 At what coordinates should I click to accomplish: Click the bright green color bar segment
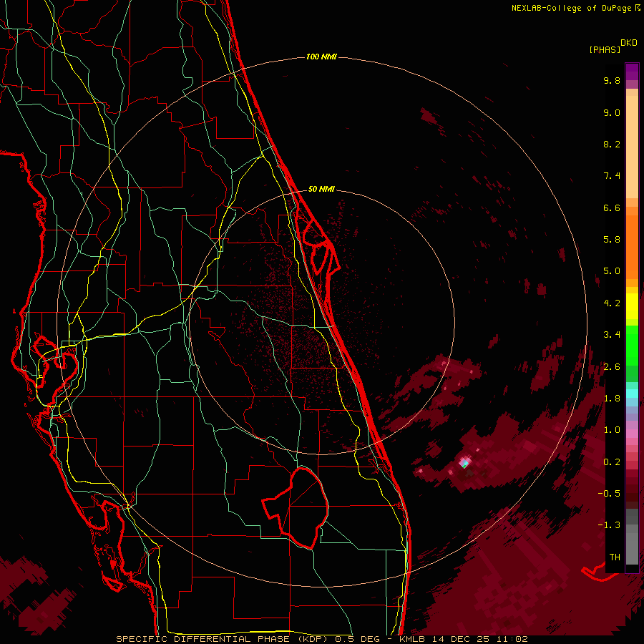632,347
